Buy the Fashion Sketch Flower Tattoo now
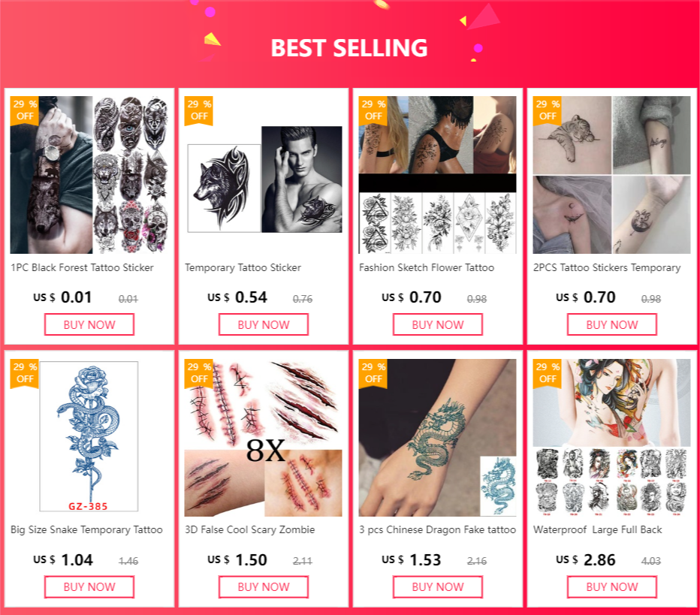This screenshot has width=700, height=615. pyautogui.click(x=437, y=324)
